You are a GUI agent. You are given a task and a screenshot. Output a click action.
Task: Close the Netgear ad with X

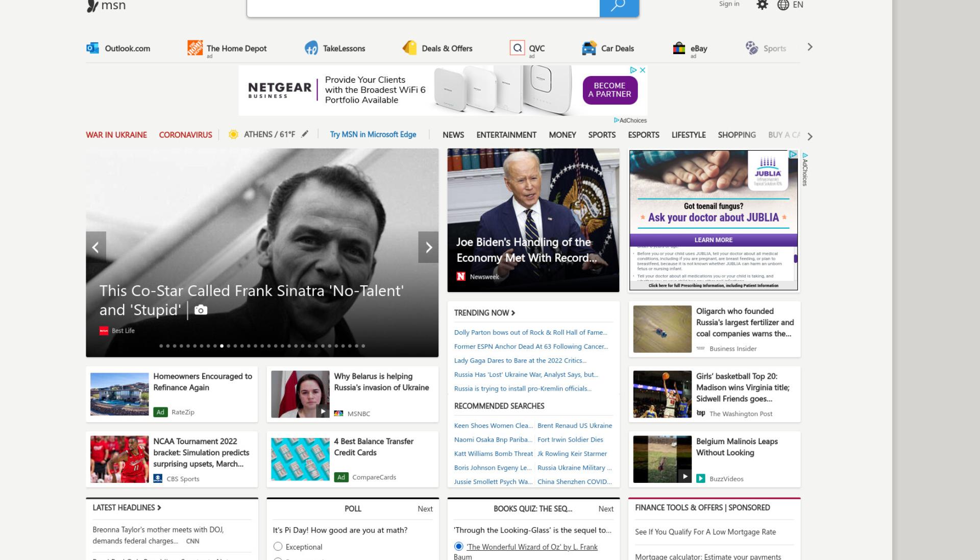[643, 70]
